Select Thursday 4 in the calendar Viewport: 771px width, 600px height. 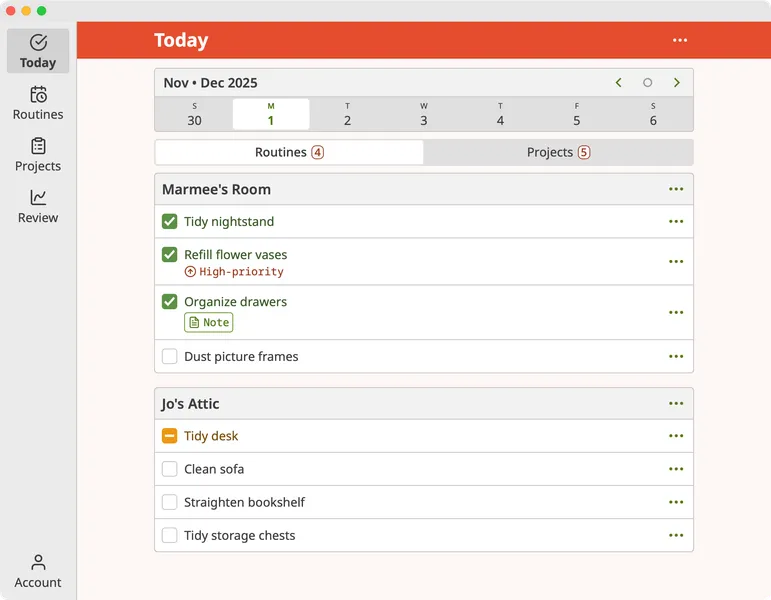[500, 115]
